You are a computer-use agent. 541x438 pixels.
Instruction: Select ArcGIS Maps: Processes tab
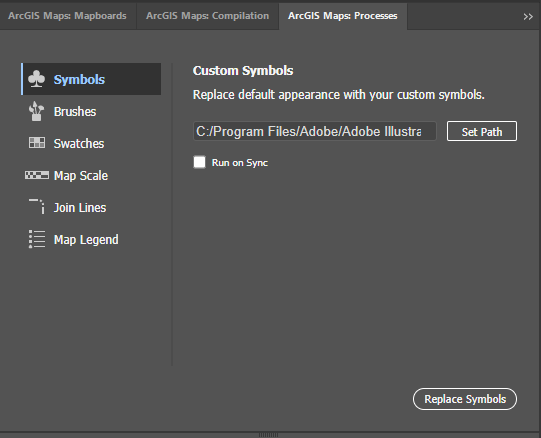(x=343, y=16)
